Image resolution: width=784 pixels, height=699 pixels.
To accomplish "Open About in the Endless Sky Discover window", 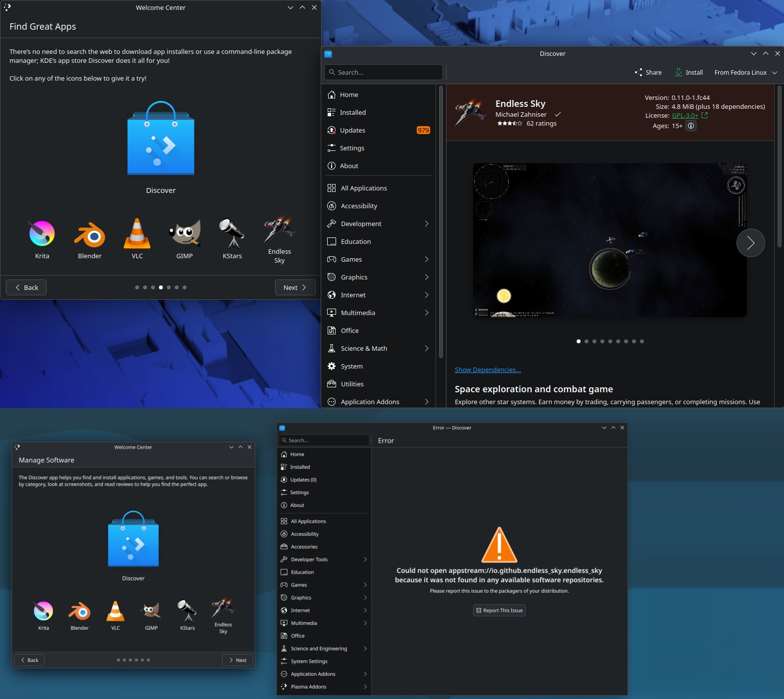I will tap(379, 166).
